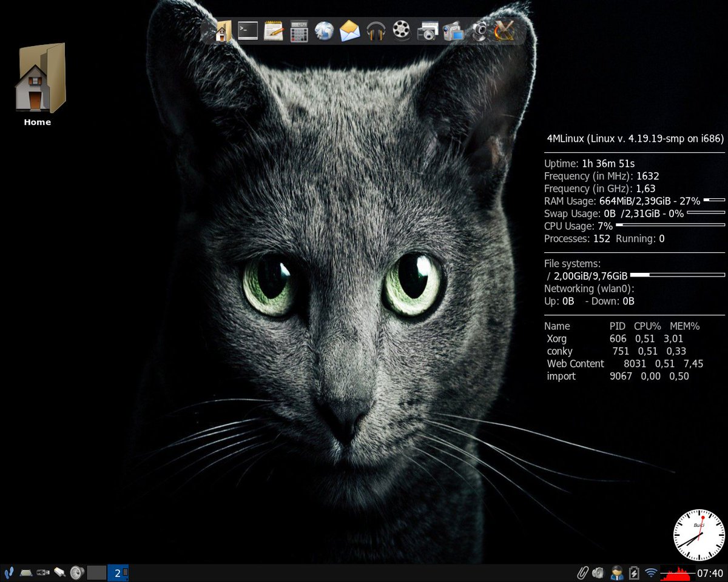Open the web browser globe icon
Screen dimensions: 728x582
click(325, 30)
